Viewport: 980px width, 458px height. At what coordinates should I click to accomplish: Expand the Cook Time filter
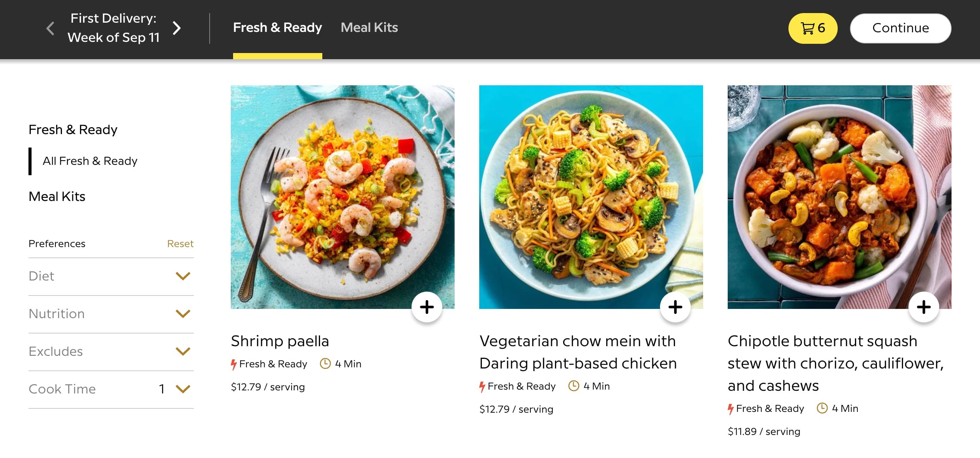(x=183, y=389)
